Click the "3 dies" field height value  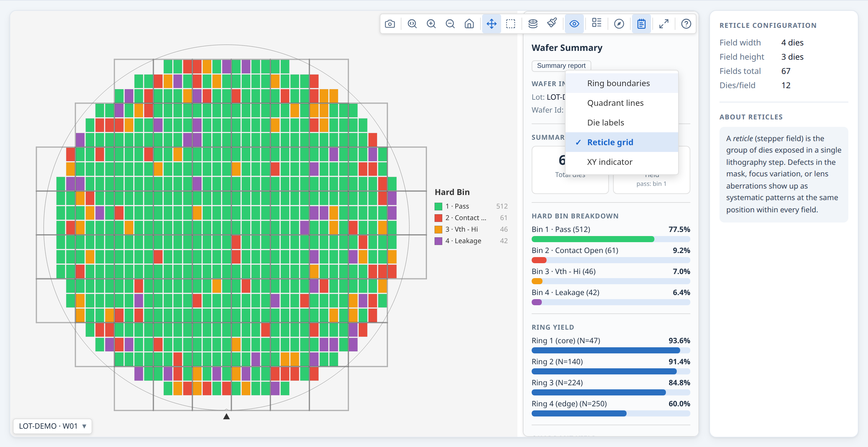point(792,57)
